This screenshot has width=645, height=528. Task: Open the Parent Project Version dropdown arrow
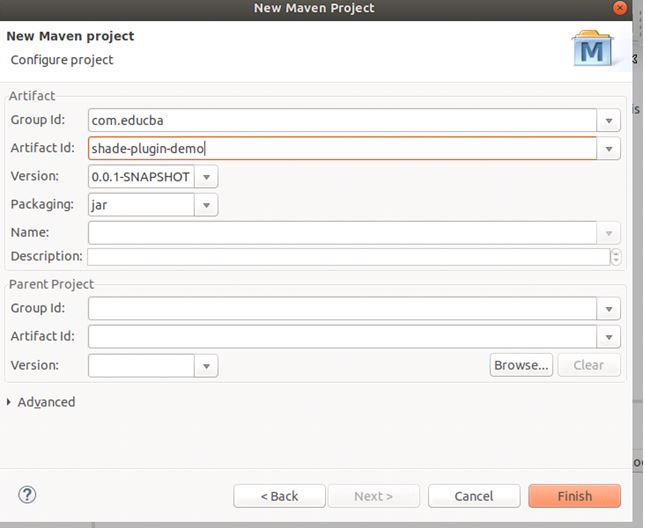206,366
